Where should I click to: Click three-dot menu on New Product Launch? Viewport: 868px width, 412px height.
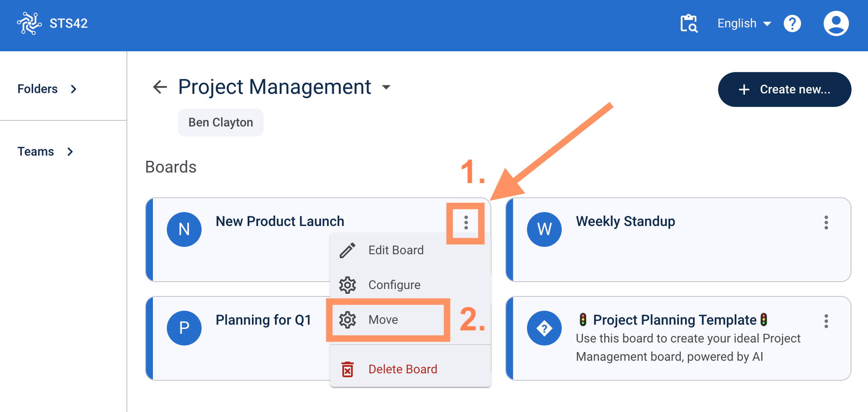click(x=465, y=222)
